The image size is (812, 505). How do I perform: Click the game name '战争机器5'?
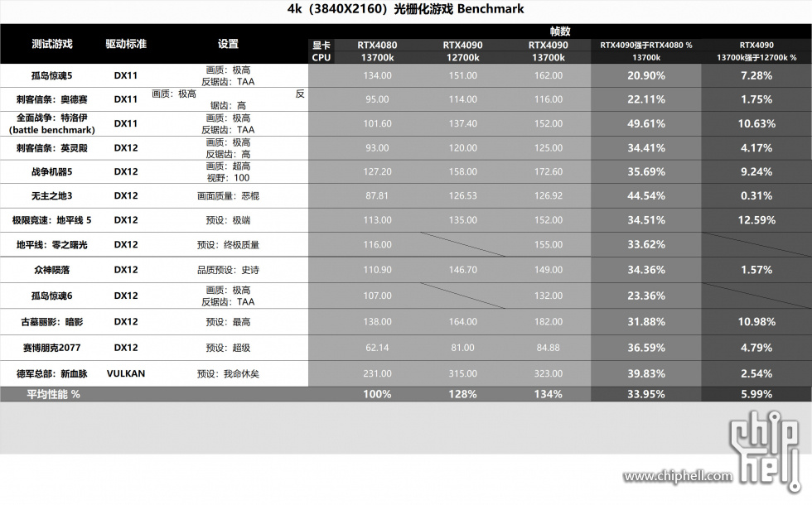coord(51,172)
